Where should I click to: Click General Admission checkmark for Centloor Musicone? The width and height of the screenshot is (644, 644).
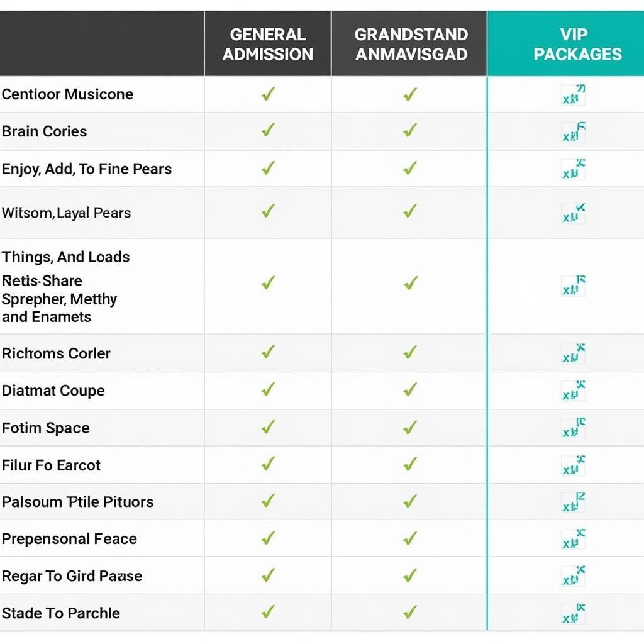[268, 94]
